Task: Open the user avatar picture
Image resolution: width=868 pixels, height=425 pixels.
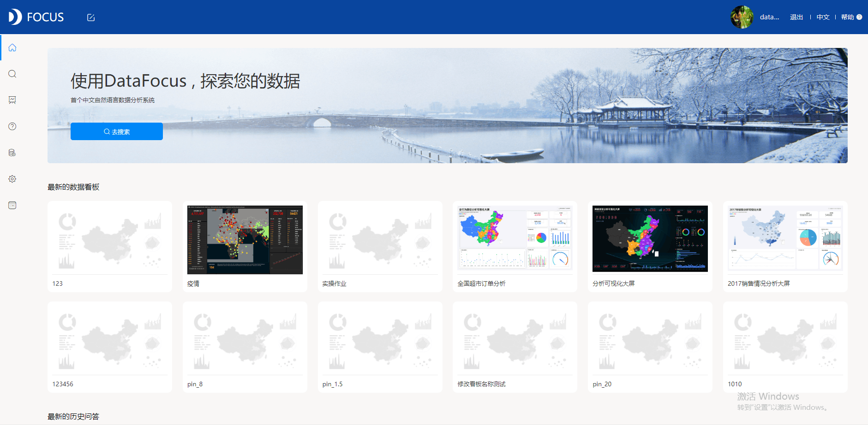Action: coord(742,17)
